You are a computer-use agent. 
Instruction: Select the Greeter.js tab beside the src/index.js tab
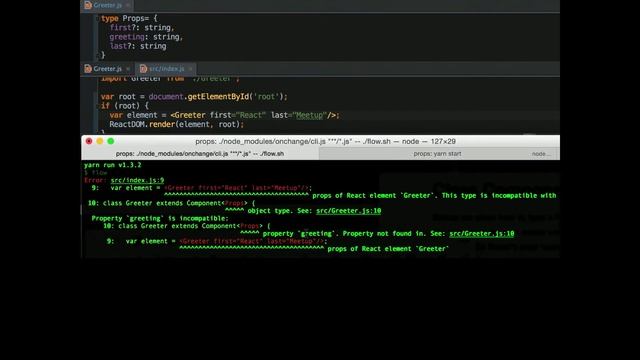click(107, 69)
